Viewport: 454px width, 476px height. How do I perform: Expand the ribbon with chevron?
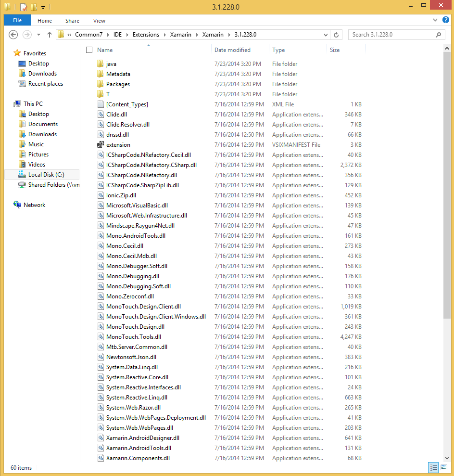[435, 20]
